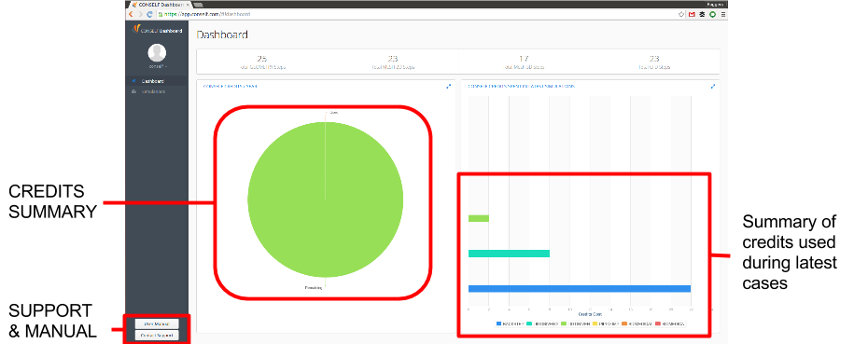The height and width of the screenshot is (344, 868).
Task: Expand the bar chart panel to fullscreen
Action: click(x=713, y=87)
